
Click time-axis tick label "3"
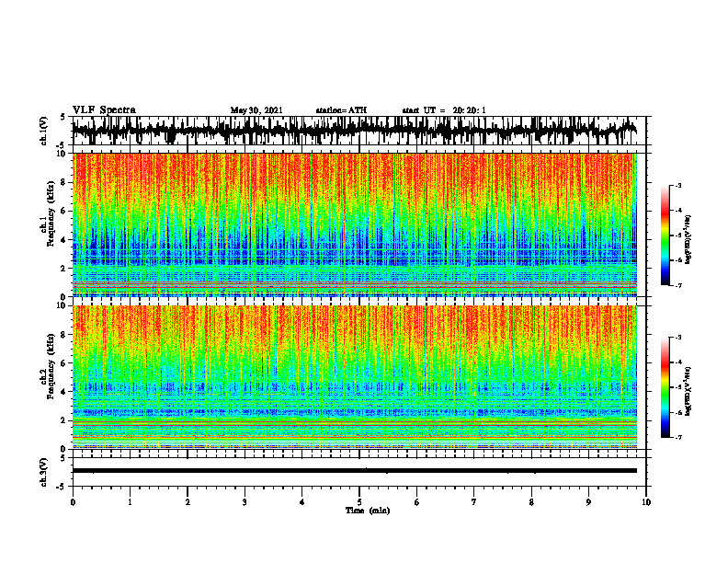click(245, 502)
